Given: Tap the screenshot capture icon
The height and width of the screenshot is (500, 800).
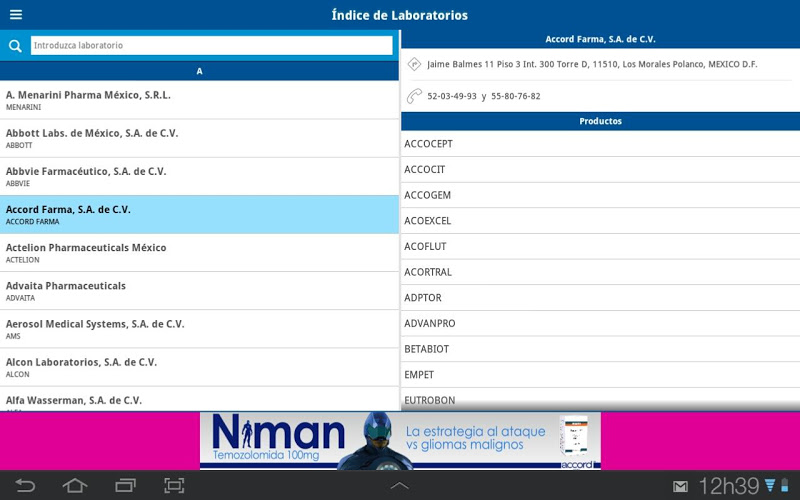Looking at the screenshot, I should (x=174, y=485).
